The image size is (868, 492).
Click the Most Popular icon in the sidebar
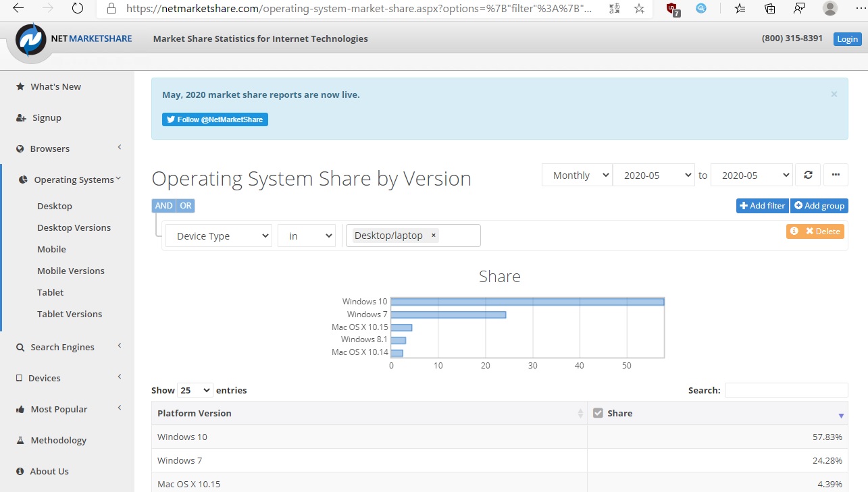point(20,409)
